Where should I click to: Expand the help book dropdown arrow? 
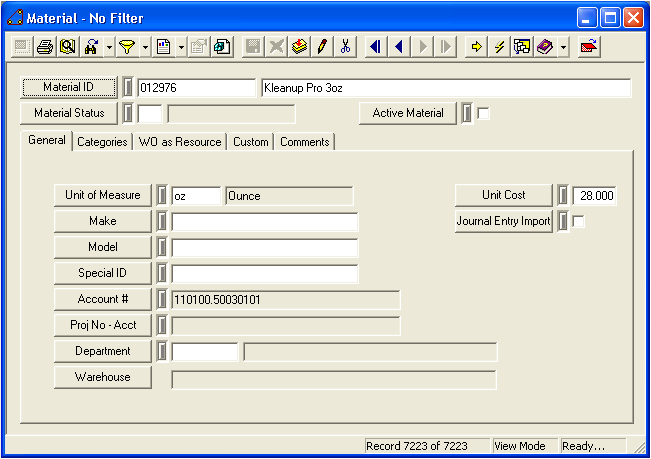click(x=563, y=47)
